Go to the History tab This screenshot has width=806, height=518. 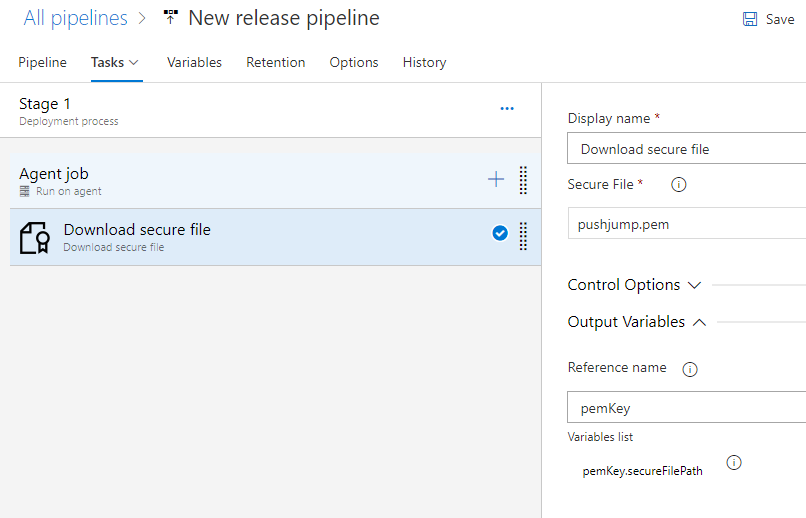click(424, 62)
